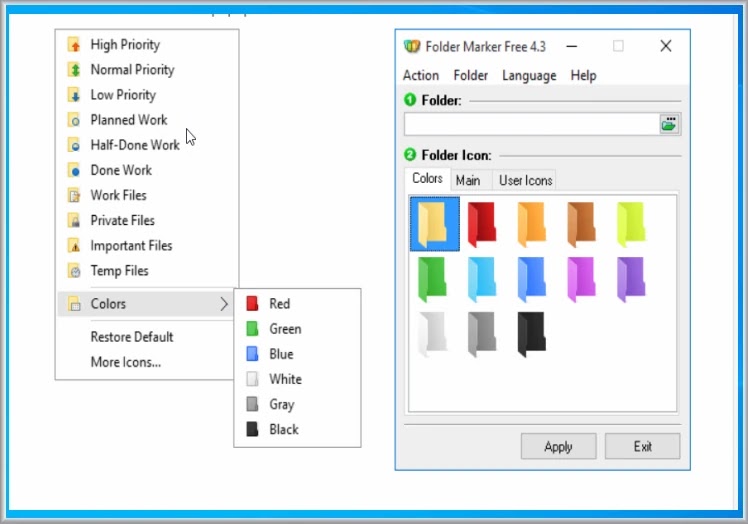Click the browse folder icon in Folder field
The height and width of the screenshot is (524, 748).
point(669,124)
